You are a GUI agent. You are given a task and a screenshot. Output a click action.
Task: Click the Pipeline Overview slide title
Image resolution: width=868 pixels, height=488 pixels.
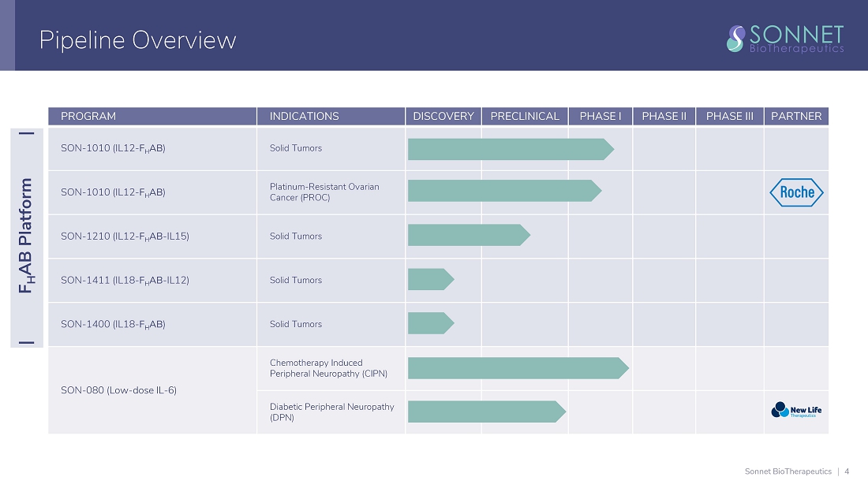pos(137,39)
